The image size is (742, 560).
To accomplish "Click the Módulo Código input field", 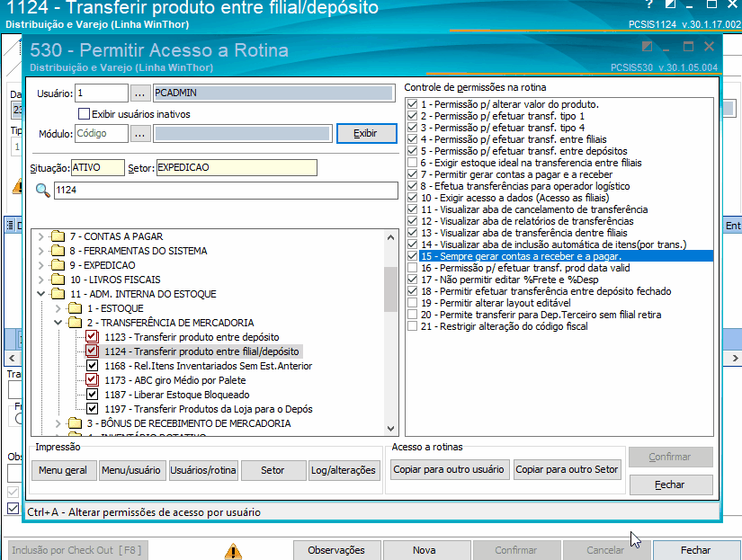I will (102, 133).
